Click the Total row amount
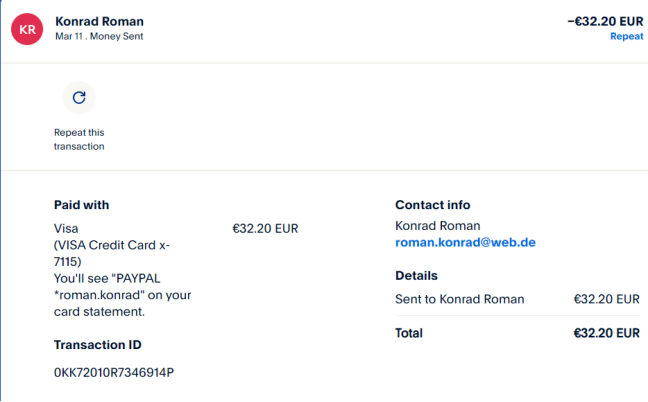Image resolution: width=648 pixels, height=402 pixels. [606, 333]
